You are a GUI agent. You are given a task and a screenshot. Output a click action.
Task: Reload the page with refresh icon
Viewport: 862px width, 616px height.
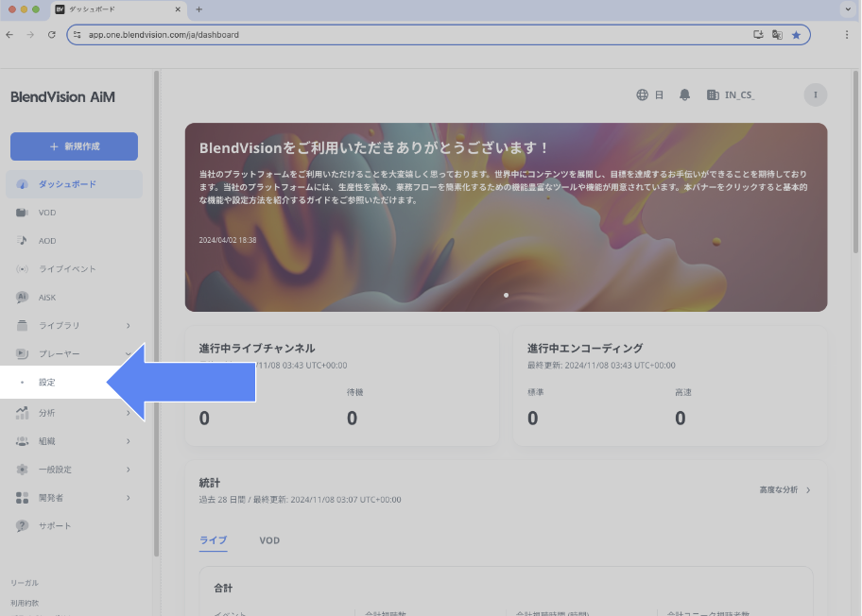tap(52, 35)
